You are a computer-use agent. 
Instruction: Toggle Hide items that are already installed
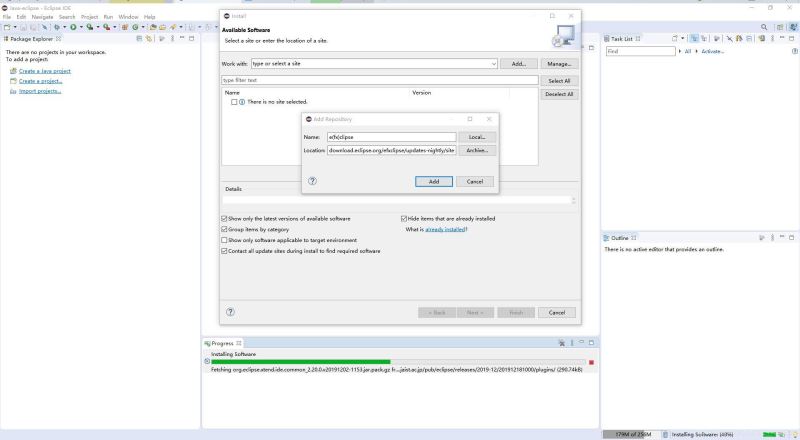coord(404,218)
